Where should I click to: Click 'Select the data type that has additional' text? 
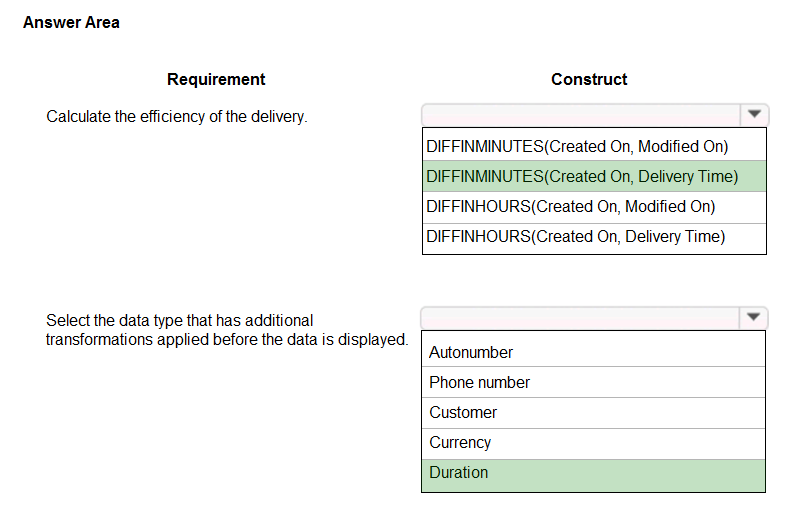coord(179,320)
